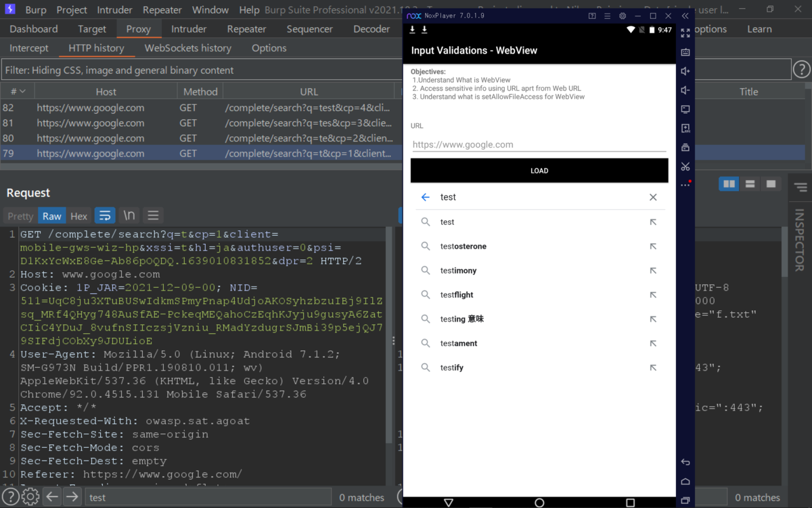Expand the Inspector panel lines icon
812x508 pixels.
[800, 188]
